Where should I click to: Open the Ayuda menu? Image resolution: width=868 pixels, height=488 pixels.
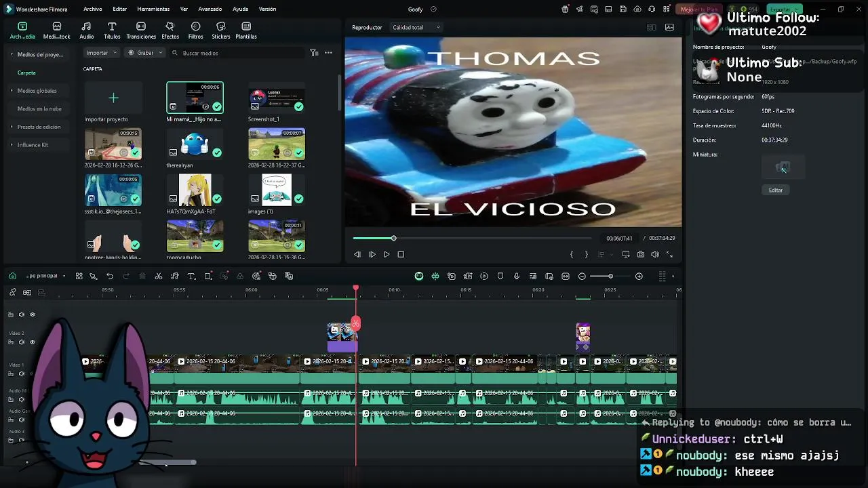coord(240,9)
